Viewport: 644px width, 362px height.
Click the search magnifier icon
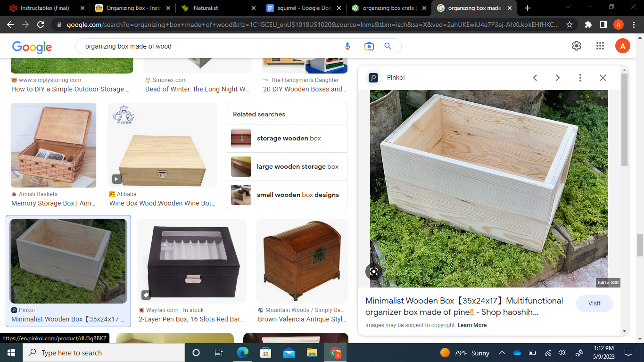388,46
